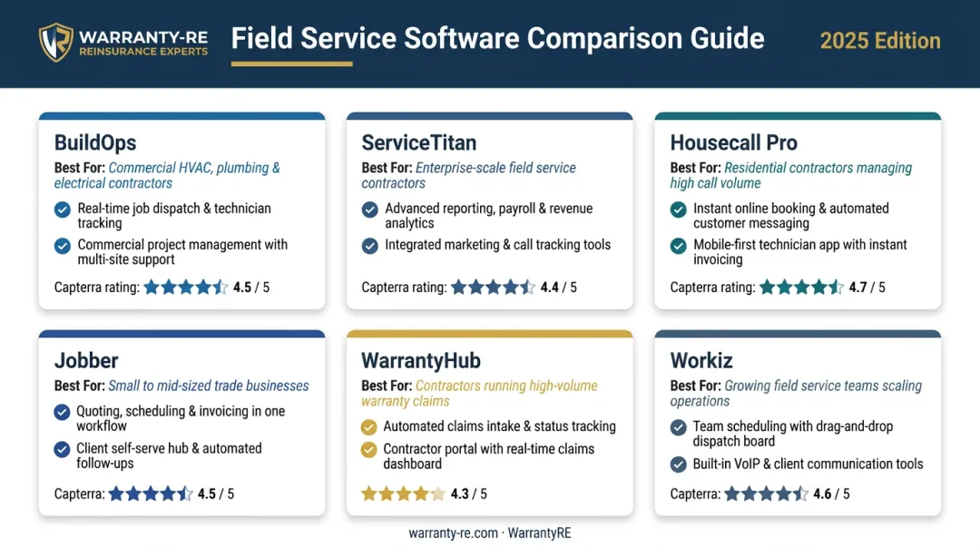
Task: Click the Field Service Software Comparison Guide title
Action: point(497,39)
